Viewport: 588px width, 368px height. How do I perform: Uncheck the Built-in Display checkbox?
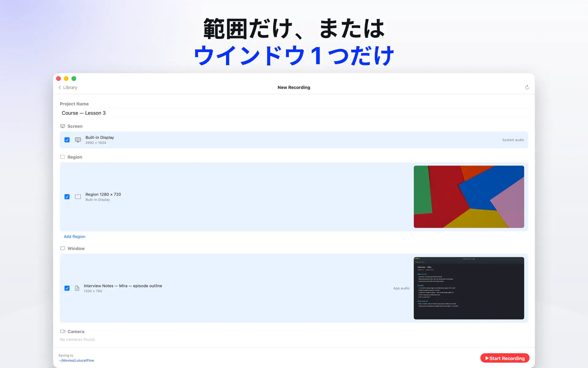(x=67, y=140)
